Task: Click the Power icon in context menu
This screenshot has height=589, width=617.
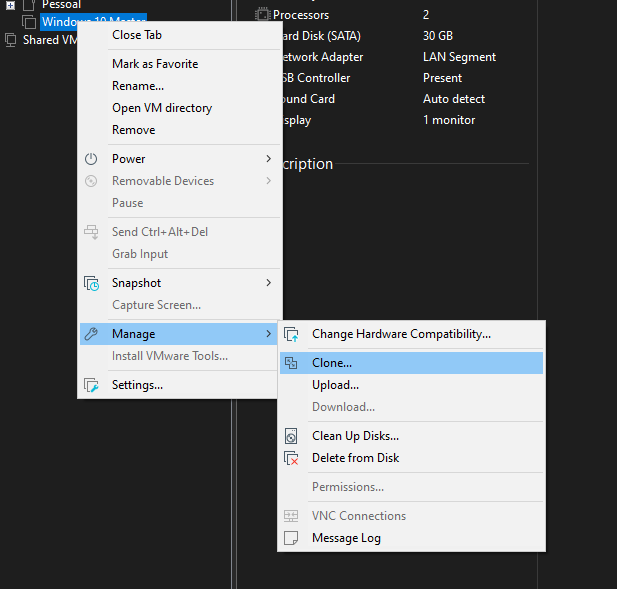Action: 91,159
